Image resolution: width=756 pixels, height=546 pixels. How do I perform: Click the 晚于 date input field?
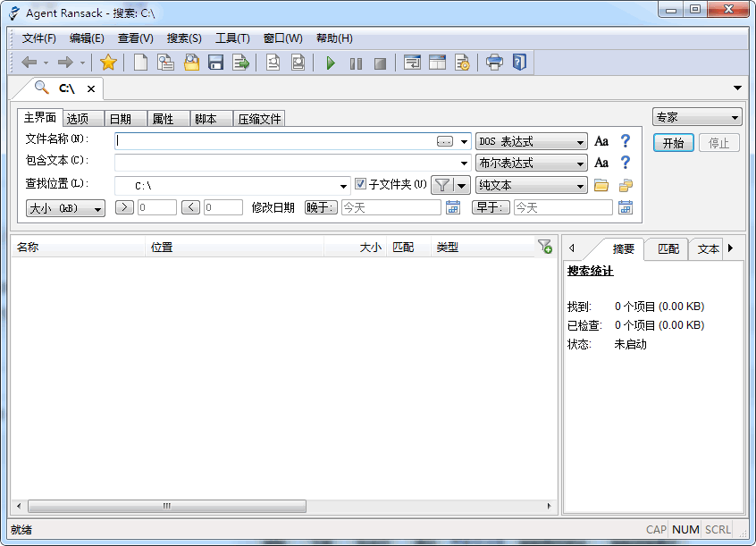pos(391,207)
